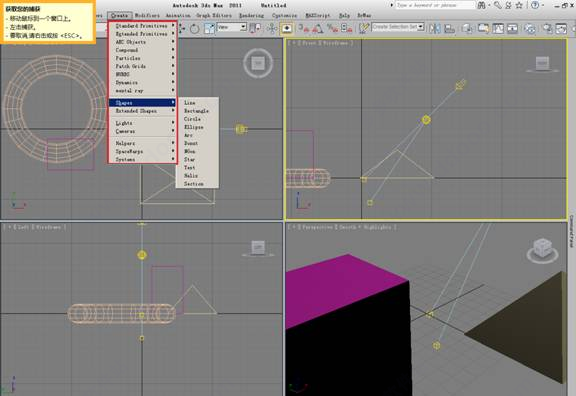Image resolution: width=576 pixels, height=396 pixels.
Task: Expand the Lights submenu
Action: coord(143,123)
